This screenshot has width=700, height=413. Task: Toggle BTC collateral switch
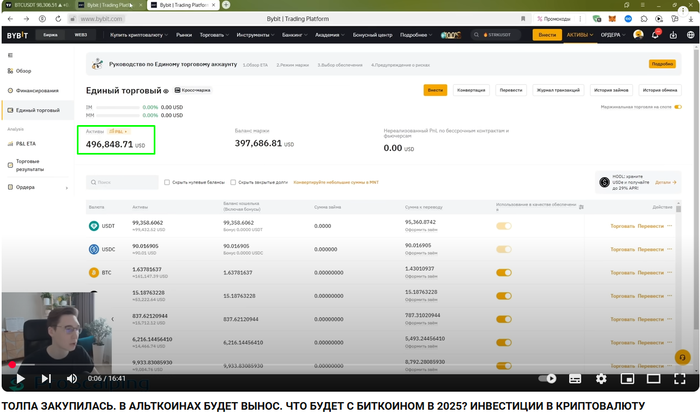[504, 272]
